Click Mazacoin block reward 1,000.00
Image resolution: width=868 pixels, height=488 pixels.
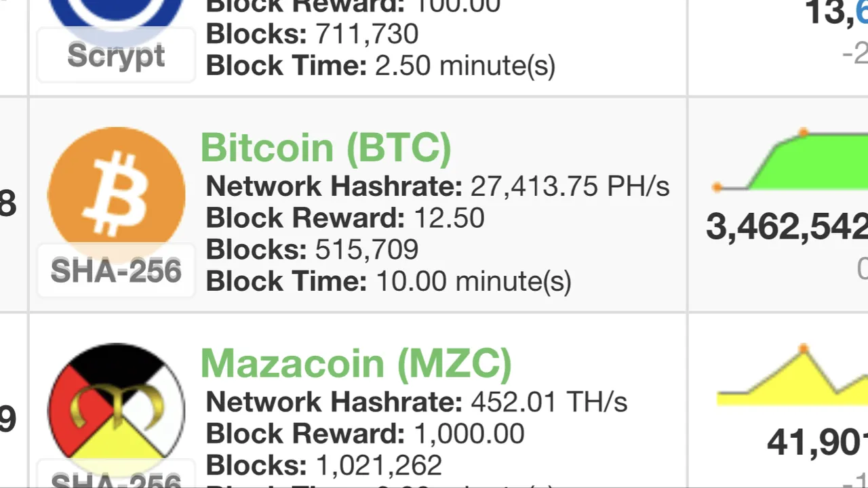tap(469, 434)
